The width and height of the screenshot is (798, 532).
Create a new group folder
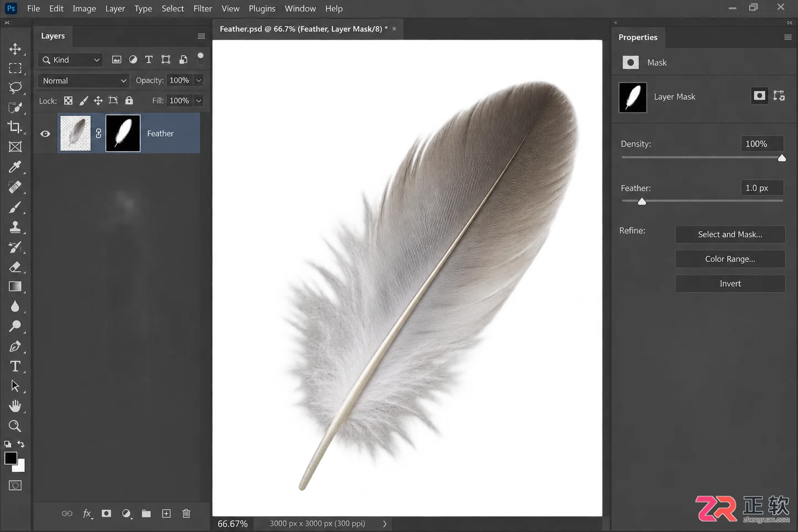[146, 514]
